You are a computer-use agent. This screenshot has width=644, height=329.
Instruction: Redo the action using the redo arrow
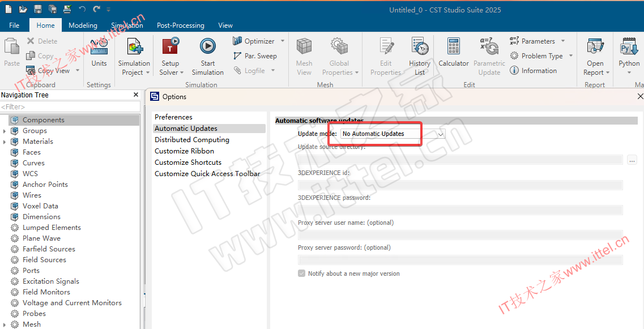click(x=96, y=9)
